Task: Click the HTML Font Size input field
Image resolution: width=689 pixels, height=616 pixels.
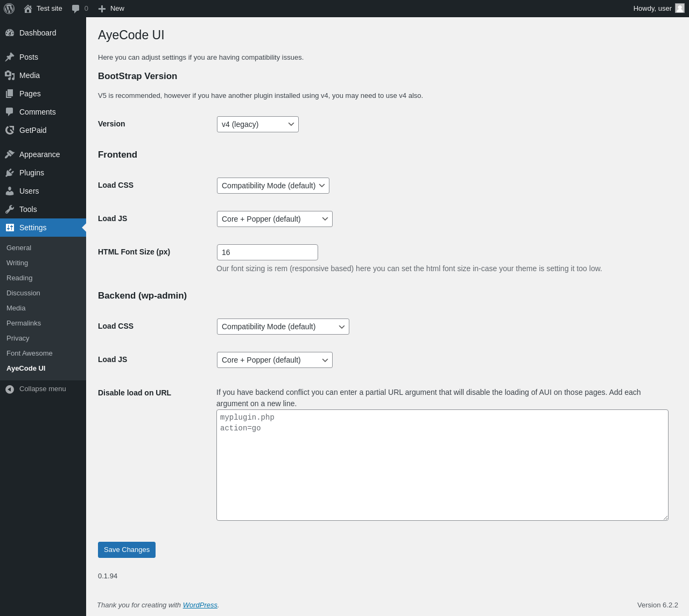Action: point(268,252)
